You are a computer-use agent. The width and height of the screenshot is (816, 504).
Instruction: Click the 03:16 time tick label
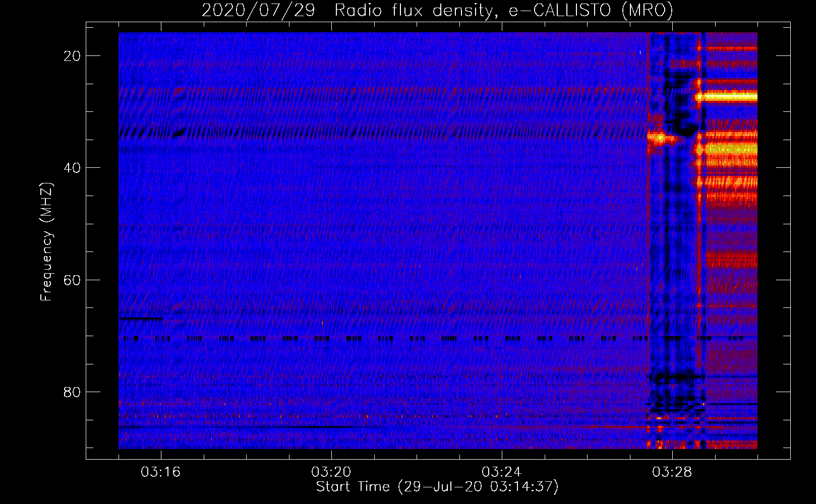pyautogui.click(x=161, y=472)
